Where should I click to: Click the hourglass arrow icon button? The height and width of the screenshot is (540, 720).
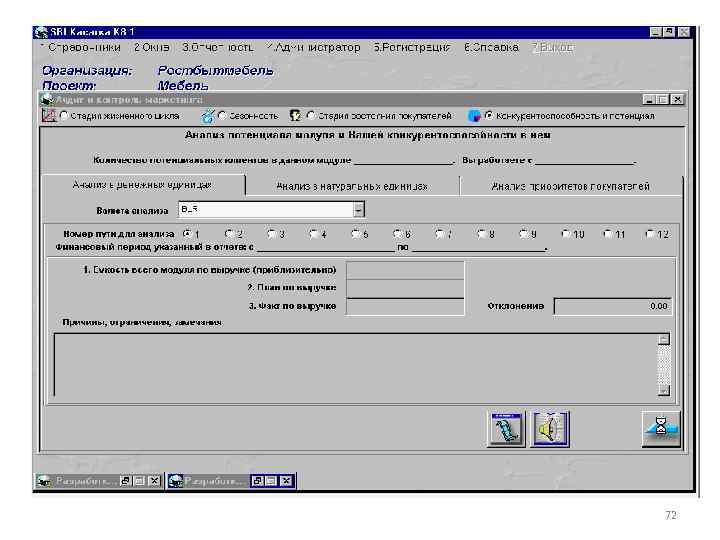point(661,429)
